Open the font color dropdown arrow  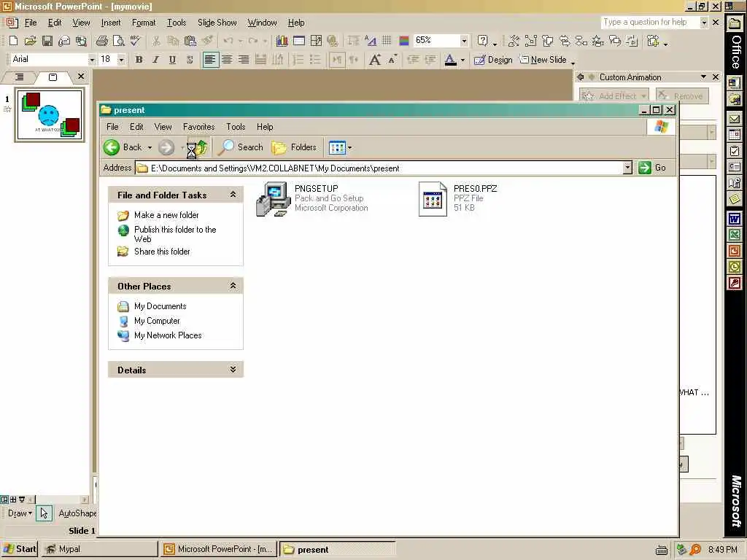[462, 60]
